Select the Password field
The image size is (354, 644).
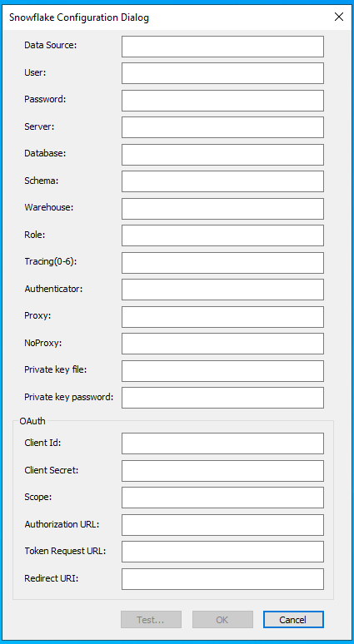(x=222, y=100)
